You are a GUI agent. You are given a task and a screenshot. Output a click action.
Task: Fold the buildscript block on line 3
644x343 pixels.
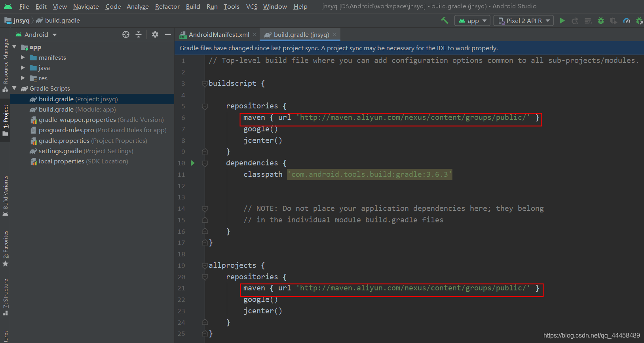[x=205, y=83]
